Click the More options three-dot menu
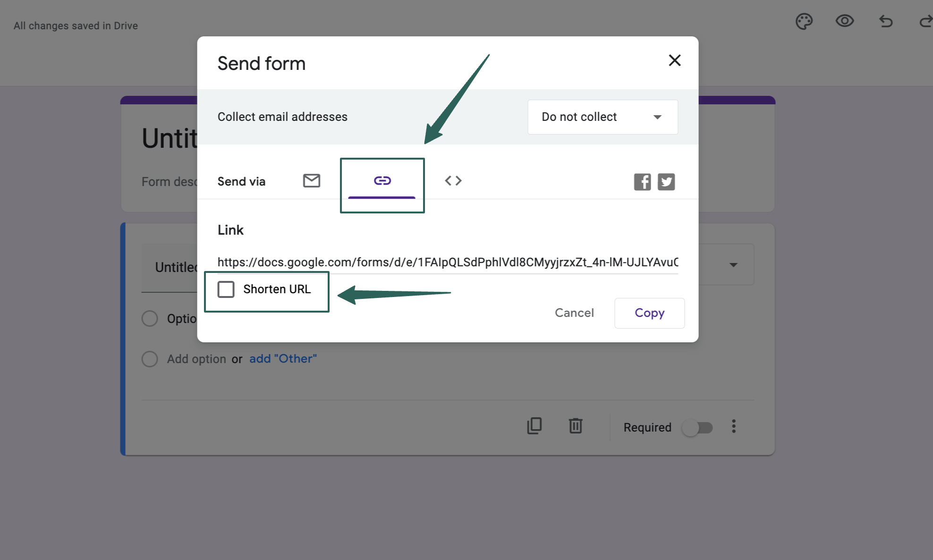 pyautogui.click(x=734, y=427)
